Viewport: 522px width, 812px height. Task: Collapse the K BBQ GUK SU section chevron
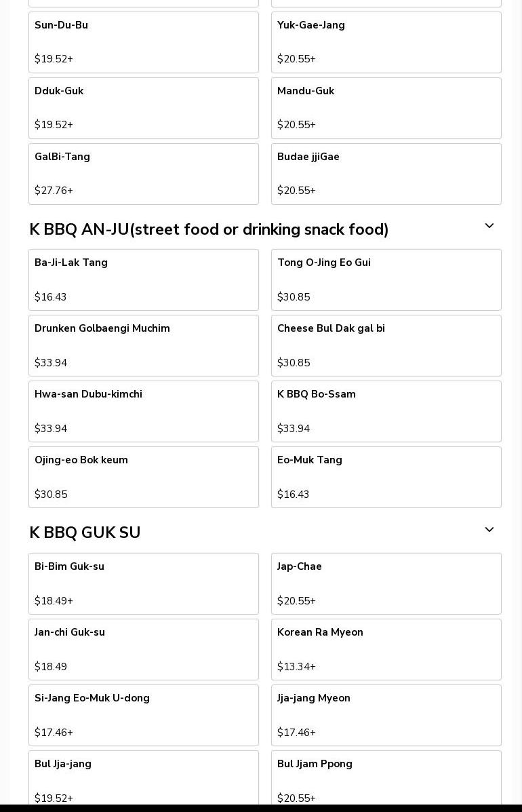[x=489, y=530]
